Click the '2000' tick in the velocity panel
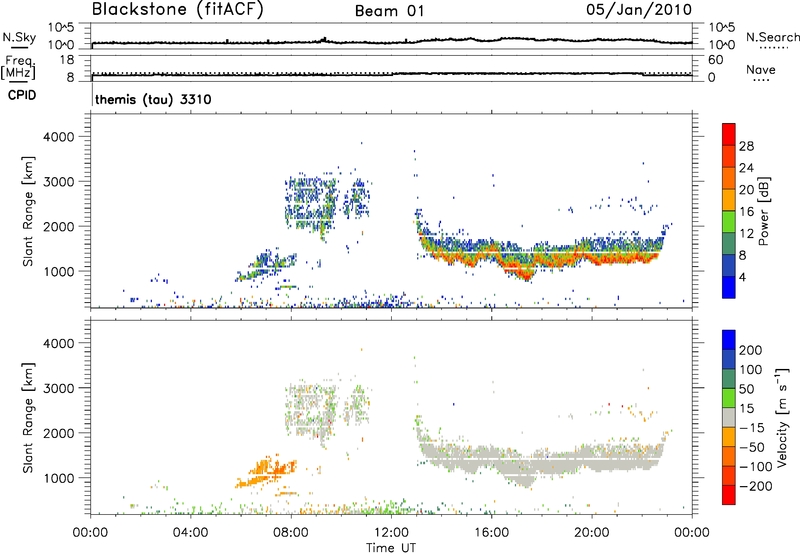Viewport: 800px width, 554px height. (x=59, y=433)
